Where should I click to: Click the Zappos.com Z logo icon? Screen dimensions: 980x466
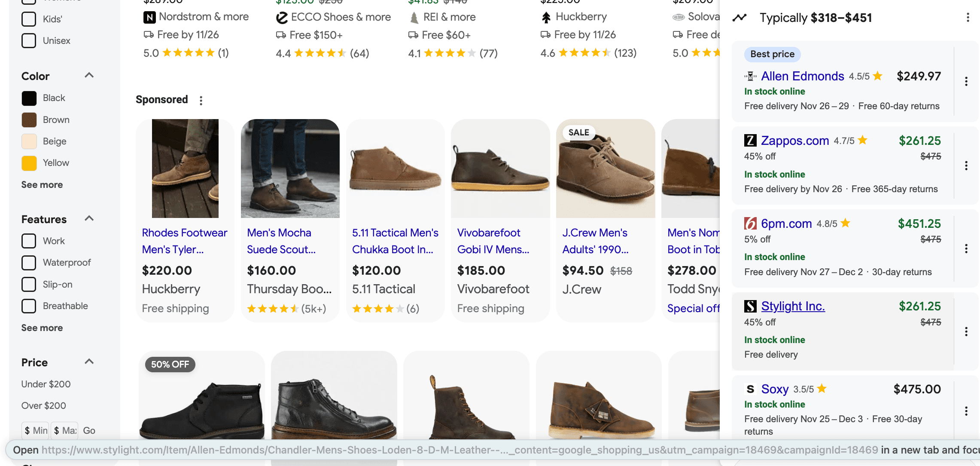point(750,140)
